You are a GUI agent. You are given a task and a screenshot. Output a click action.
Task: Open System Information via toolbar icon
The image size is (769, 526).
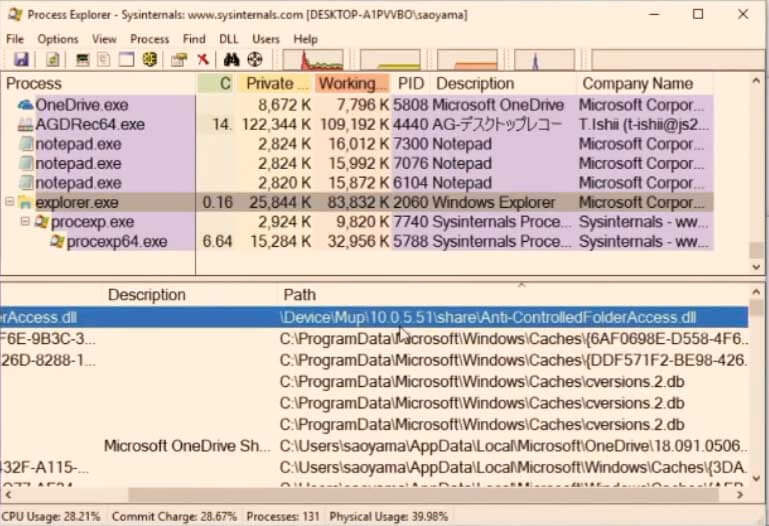coord(82,60)
